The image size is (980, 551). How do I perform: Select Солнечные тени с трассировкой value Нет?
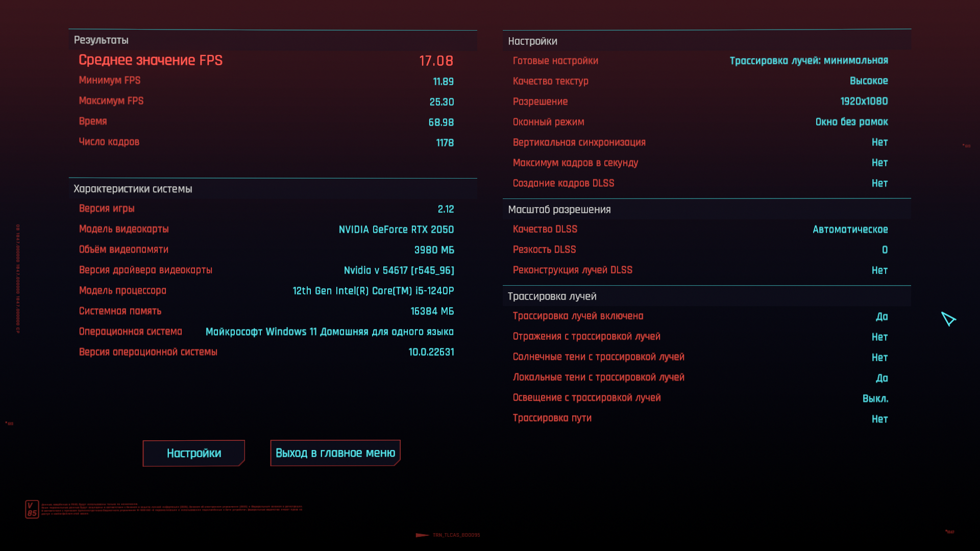(879, 358)
